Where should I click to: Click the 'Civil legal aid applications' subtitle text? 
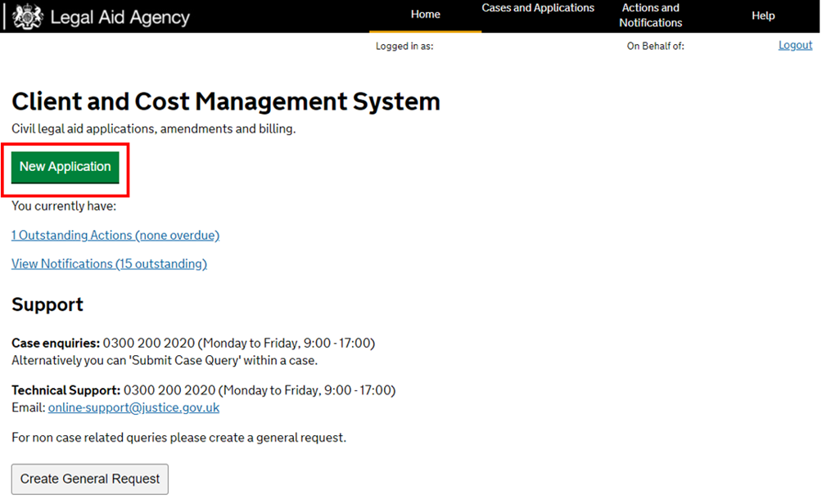click(x=153, y=129)
